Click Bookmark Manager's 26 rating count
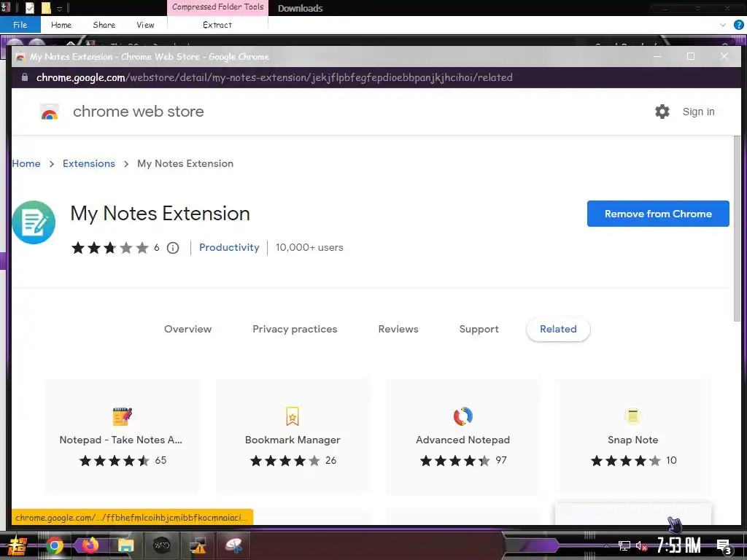 (x=330, y=461)
